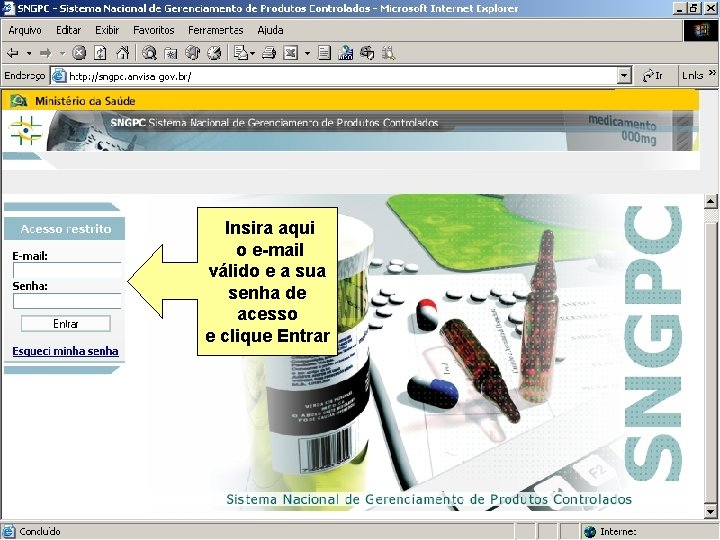Click the scrollbar up arrow

pos(711,201)
